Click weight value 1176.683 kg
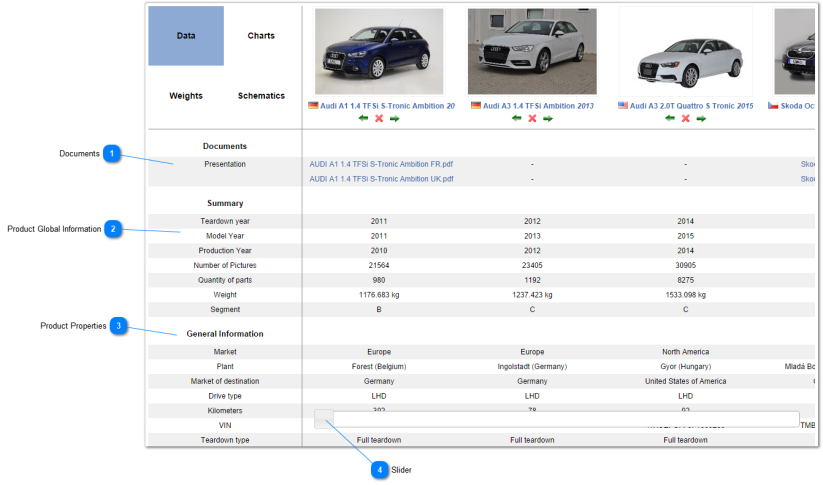 (379, 295)
